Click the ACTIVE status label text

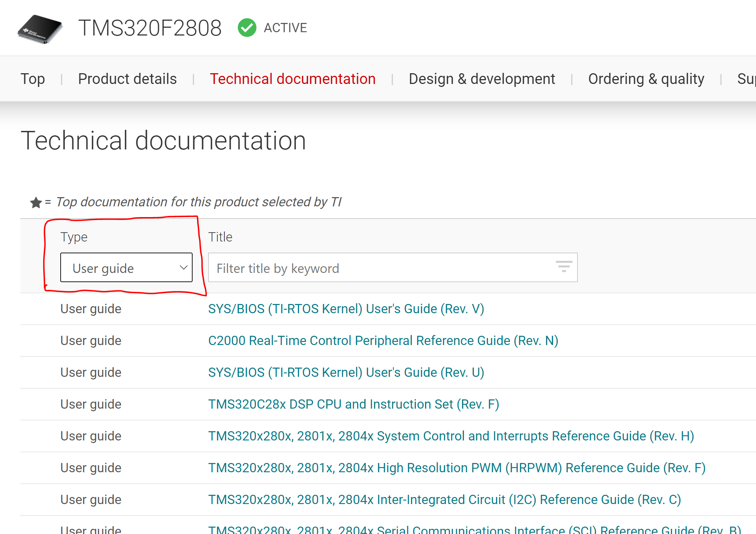(285, 28)
